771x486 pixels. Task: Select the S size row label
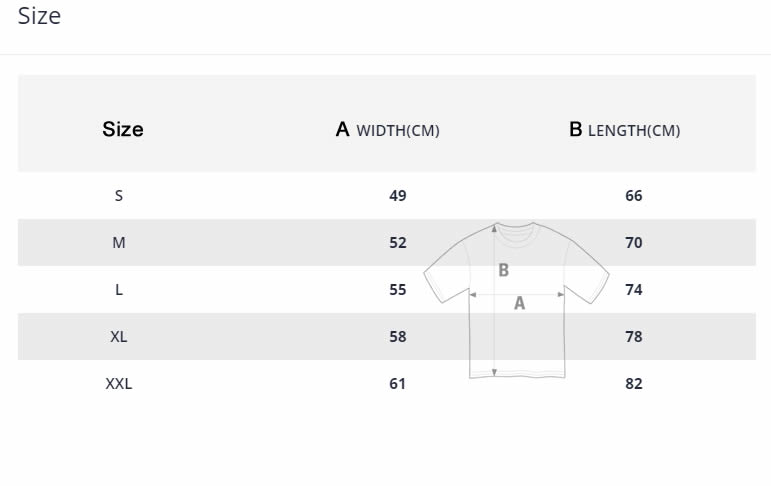[119, 196]
